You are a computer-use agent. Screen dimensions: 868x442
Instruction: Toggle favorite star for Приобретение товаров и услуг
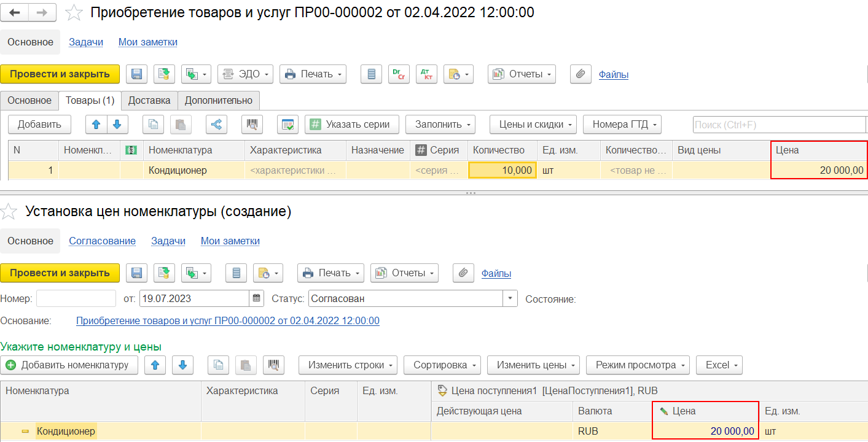(x=74, y=12)
